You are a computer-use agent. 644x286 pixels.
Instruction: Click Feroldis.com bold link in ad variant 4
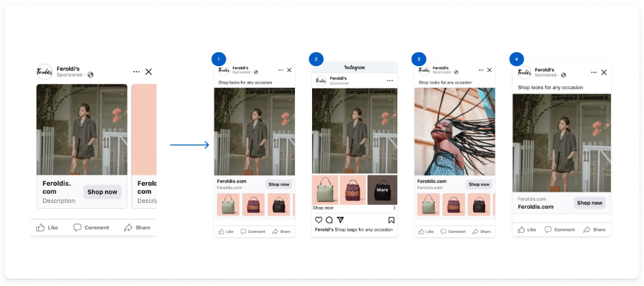click(536, 207)
